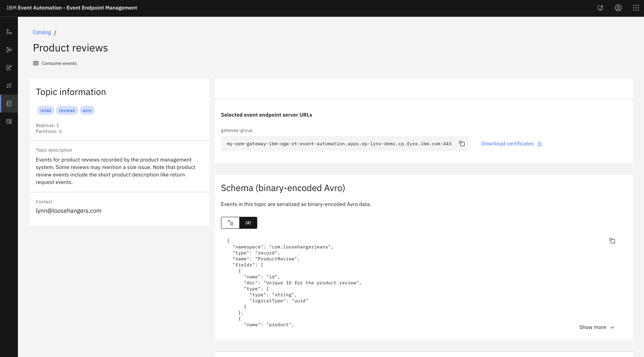This screenshot has width=644, height=357.
Task: Click the Schema (binary-encoded Avro) heading
Action: [x=283, y=188]
